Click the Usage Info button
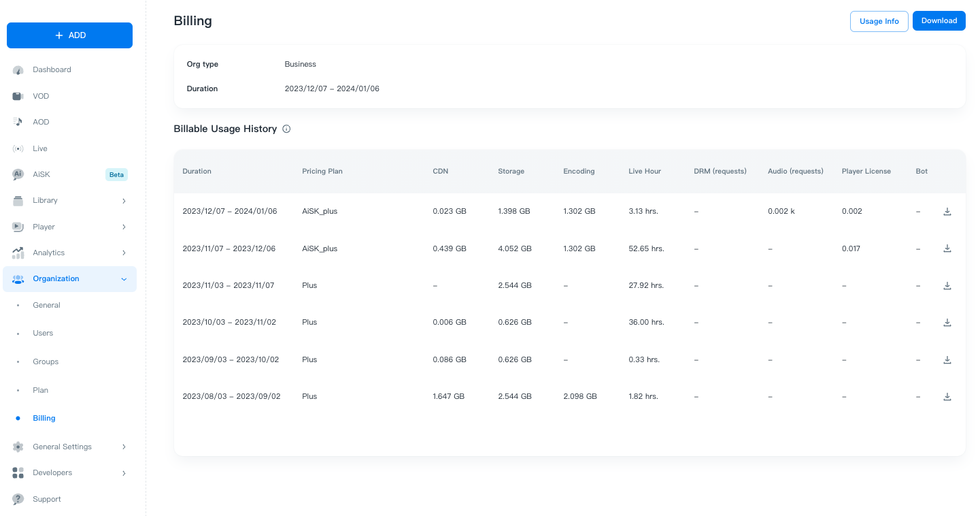The height and width of the screenshot is (516, 980). (879, 21)
